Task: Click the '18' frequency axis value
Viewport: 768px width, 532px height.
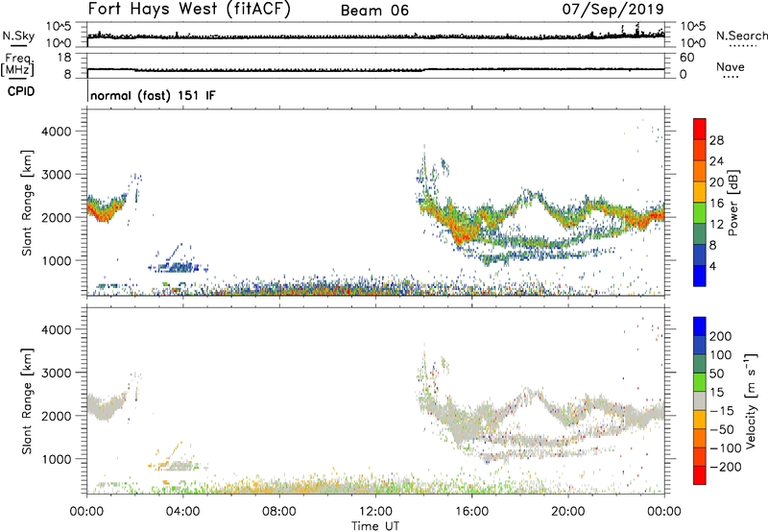Action: pos(64,58)
